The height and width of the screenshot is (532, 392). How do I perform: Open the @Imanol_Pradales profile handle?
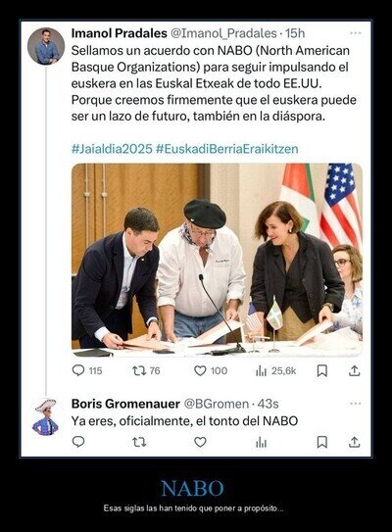pos(223,33)
